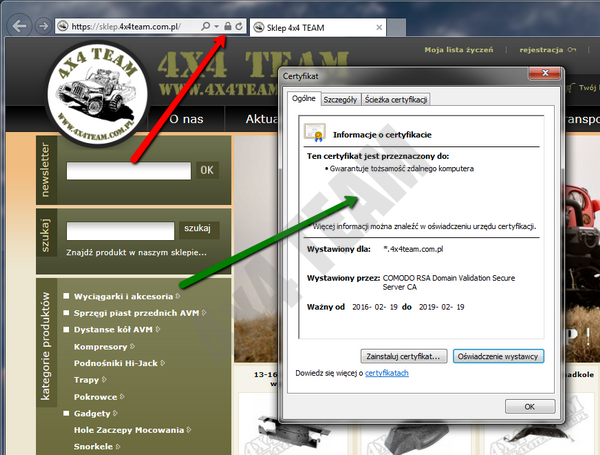
Task: Click issued-to text *.4x4team.com.pl
Action: coord(413,249)
